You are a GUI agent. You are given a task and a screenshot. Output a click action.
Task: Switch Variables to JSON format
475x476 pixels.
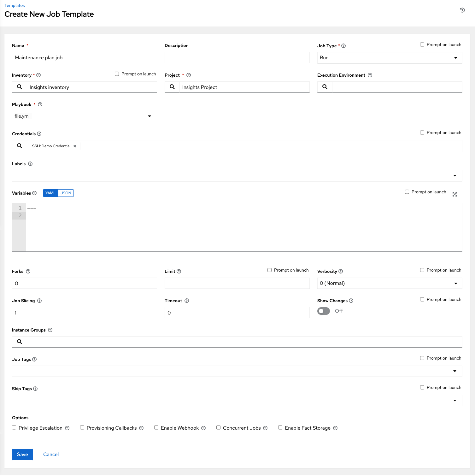click(x=66, y=193)
